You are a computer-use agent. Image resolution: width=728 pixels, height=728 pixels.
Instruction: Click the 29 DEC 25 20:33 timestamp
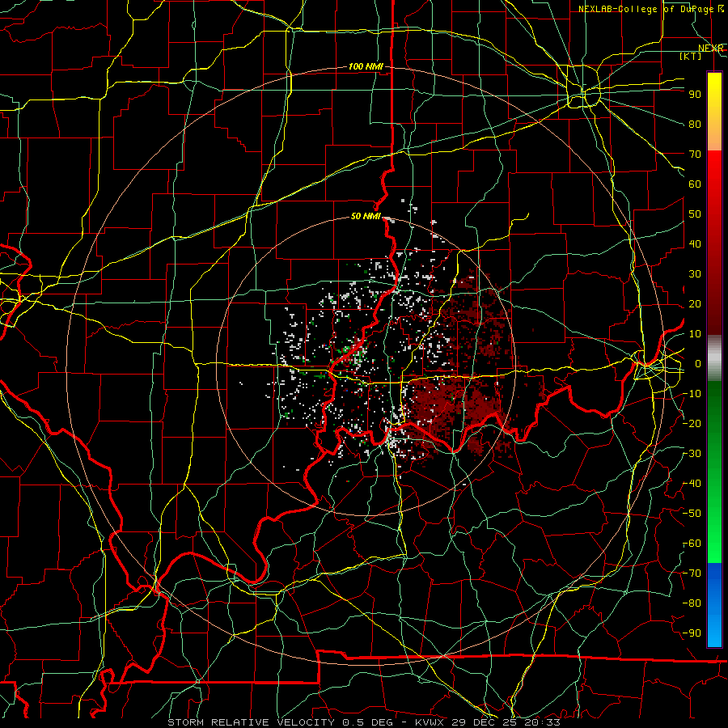[506, 722]
